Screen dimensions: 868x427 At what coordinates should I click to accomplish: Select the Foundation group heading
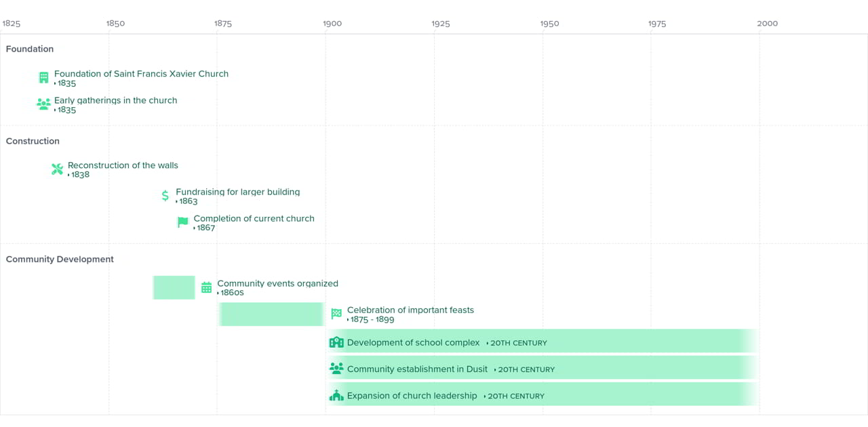[x=30, y=49]
